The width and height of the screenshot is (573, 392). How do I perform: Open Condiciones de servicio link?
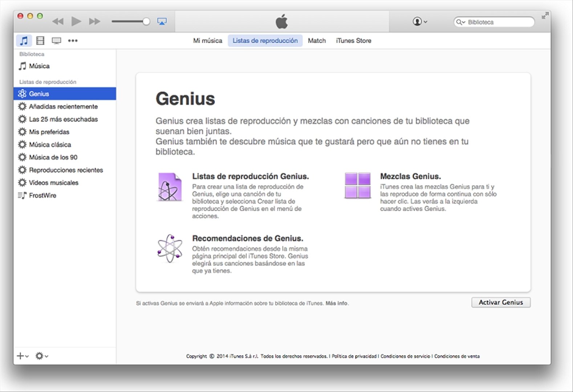coord(405,356)
